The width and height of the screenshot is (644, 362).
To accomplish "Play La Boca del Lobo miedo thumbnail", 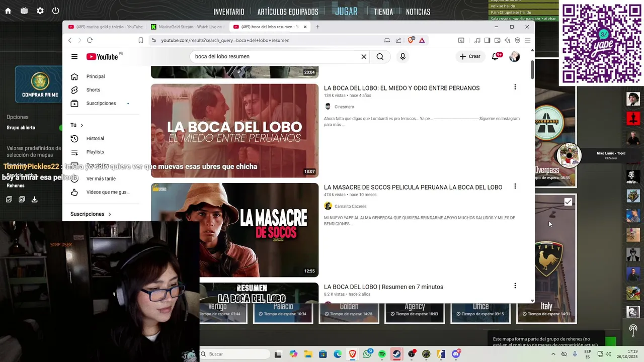I will coord(234,131).
